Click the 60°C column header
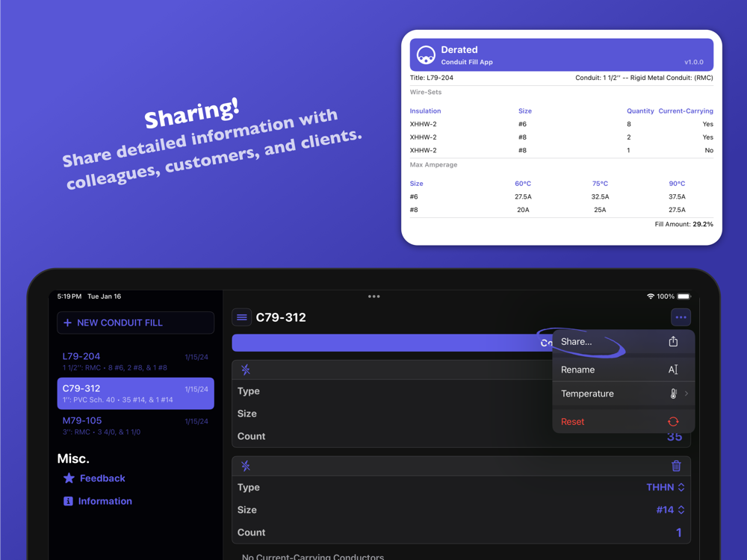Viewport: 747px width, 560px height. (523, 184)
